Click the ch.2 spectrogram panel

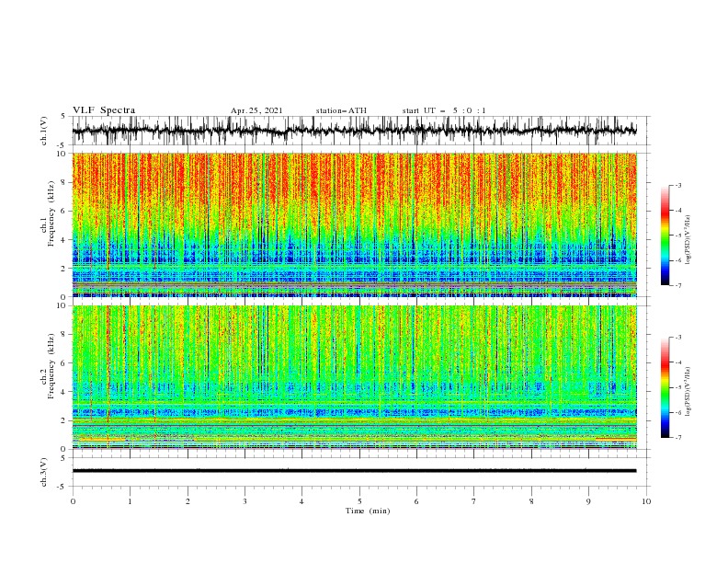pyautogui.click(x=355, y=377)
